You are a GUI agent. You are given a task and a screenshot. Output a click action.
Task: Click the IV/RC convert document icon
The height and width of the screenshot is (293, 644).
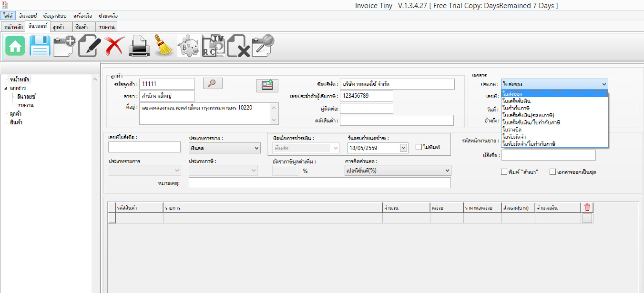pos(213,46)
